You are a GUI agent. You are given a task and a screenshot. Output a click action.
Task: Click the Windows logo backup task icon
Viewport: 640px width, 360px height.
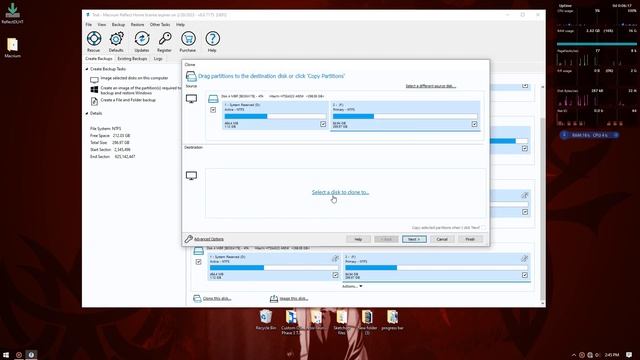coord(94,89)
